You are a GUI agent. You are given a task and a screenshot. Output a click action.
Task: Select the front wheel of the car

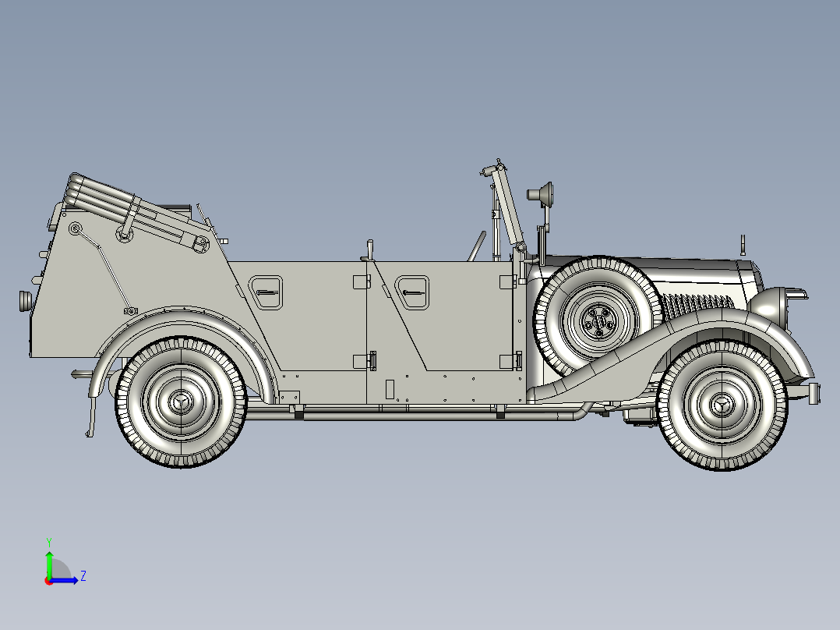click(722, 405)
